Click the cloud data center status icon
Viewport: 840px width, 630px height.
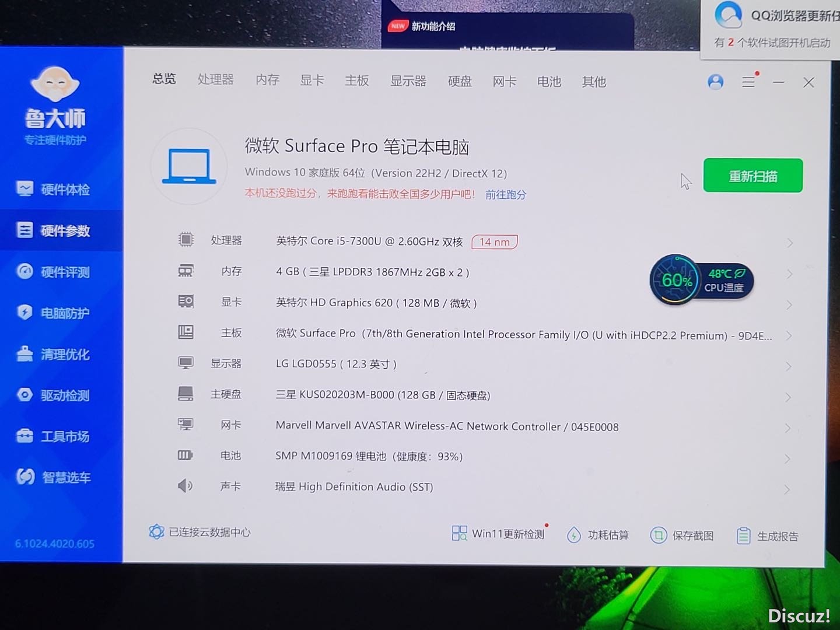tap(156, 531)
